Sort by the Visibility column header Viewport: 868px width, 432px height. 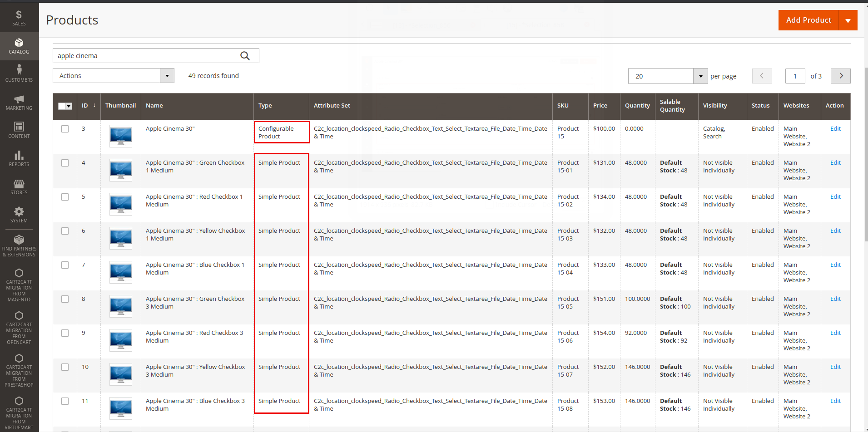pyautogui.click(x=722, y=106)
